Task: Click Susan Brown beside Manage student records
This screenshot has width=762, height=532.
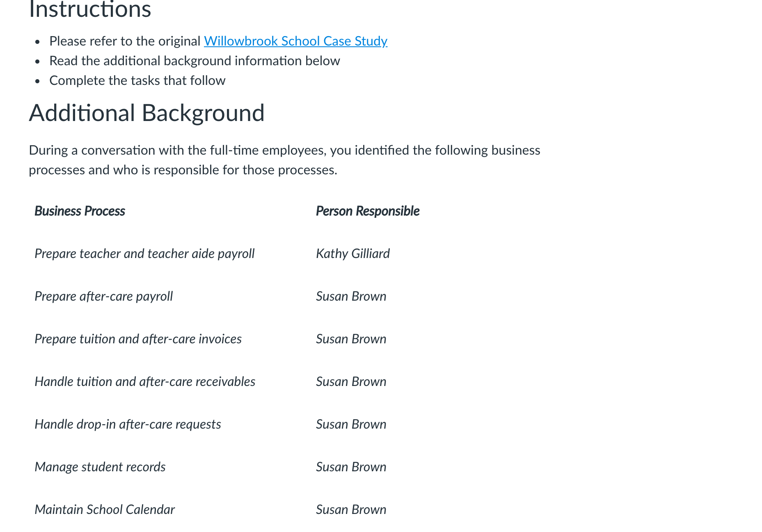Action: 351,467
